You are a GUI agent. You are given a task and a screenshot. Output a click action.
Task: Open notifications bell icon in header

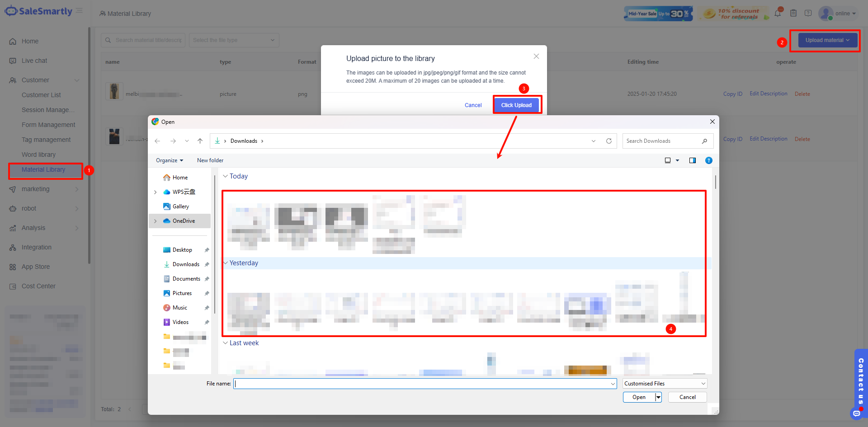pyautogui.click(x=778, y=13)
